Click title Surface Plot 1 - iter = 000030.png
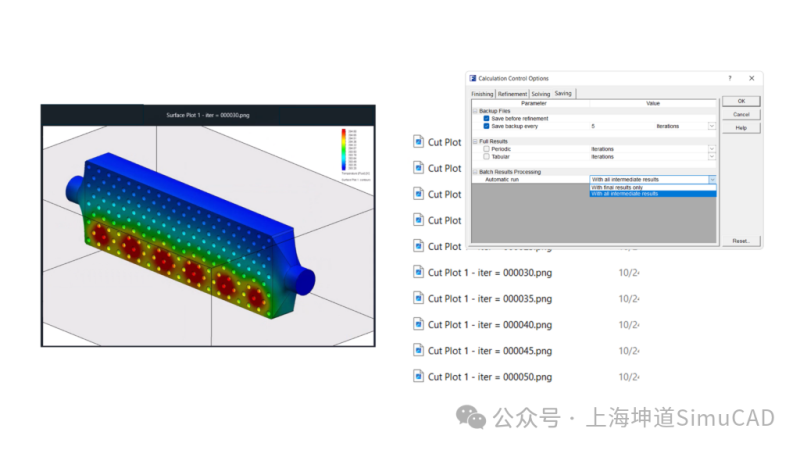This screenshot has height=450, width=800. [x=208, y=115]
